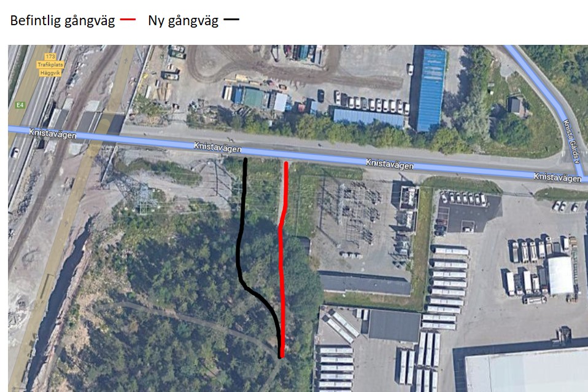Screen dimensions: 588x392
Task: Click the black legend line for Ny gångväg
Action: click(231, 20)
